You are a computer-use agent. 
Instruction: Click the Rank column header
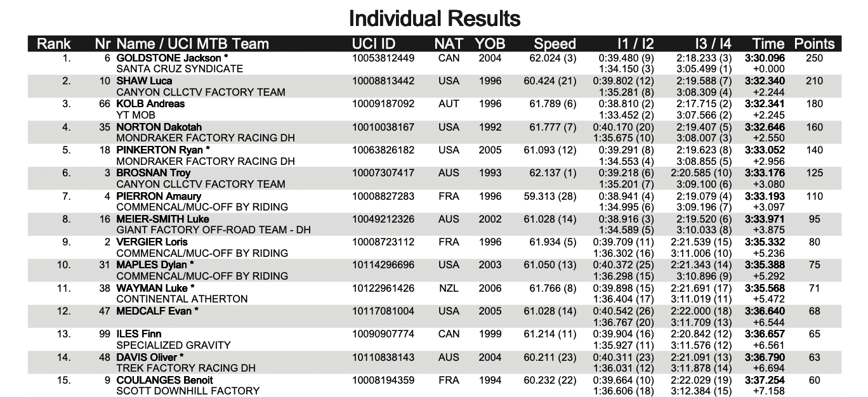pyautogui.click(x=54, y=44)
